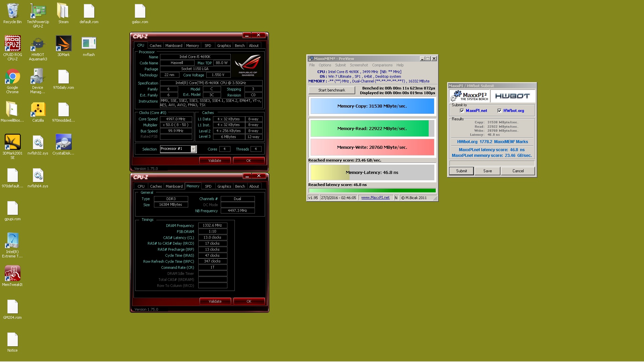Select the GM204.rom file icon
Image resolution: width=644 pixels, height=362 pixels.
(x=12, y=309)
